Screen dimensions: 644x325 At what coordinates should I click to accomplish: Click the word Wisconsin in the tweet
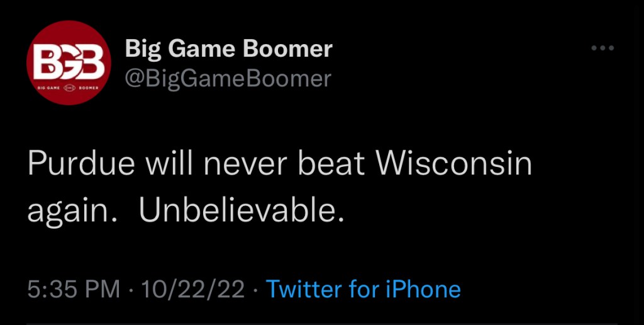coord(454,164)
